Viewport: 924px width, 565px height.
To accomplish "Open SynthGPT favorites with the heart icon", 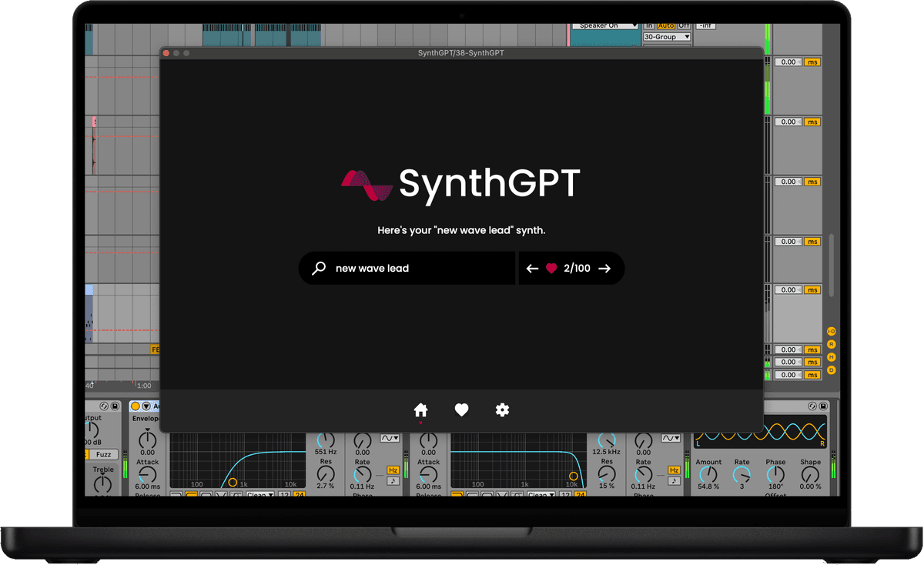I will tap(461, 410).
